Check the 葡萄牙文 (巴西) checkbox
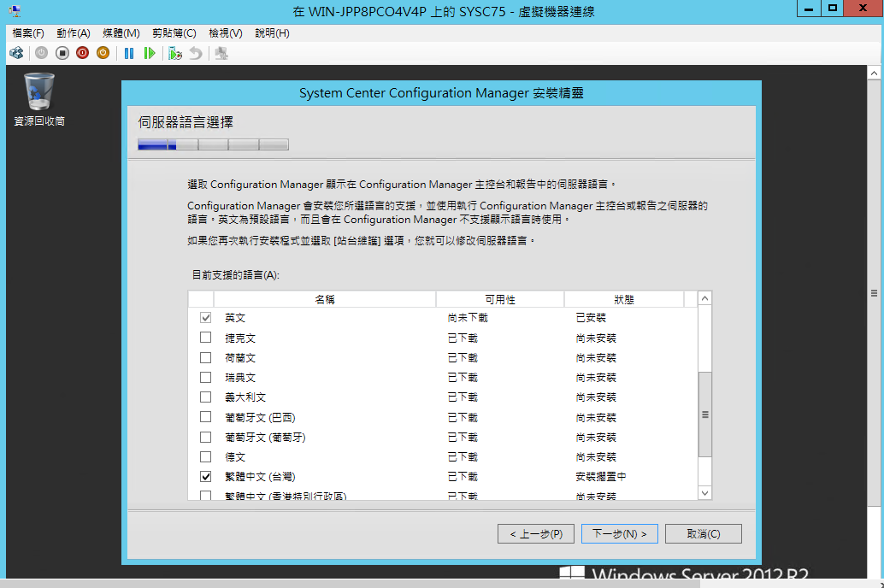Viewport: 884px width, 588px height. coord(206,416)
